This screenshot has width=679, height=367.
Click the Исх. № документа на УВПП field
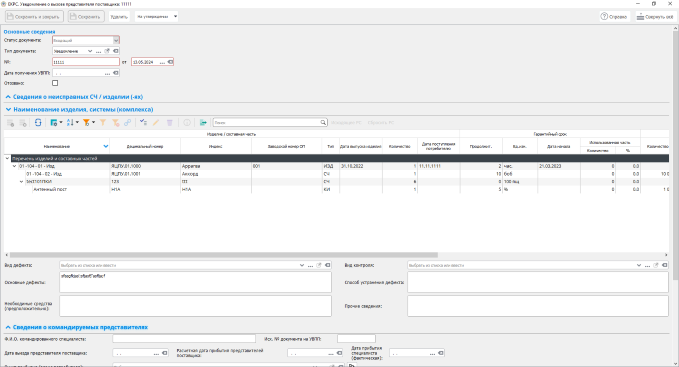356,339
